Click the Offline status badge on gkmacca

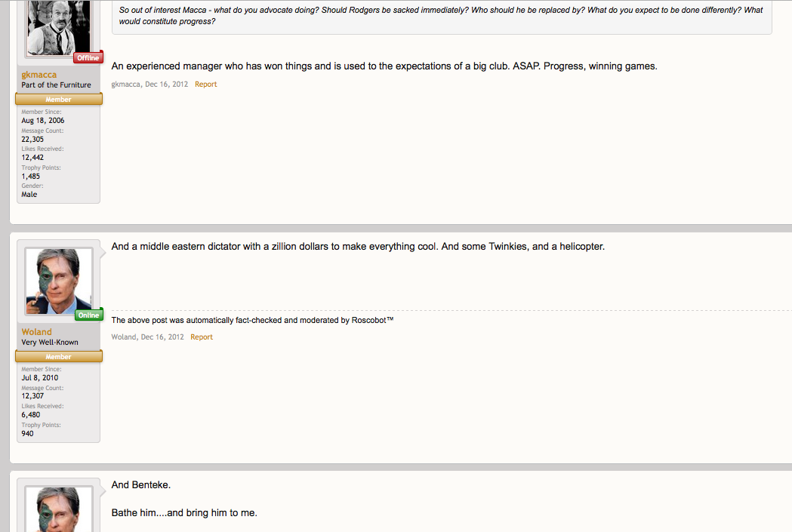88,57
